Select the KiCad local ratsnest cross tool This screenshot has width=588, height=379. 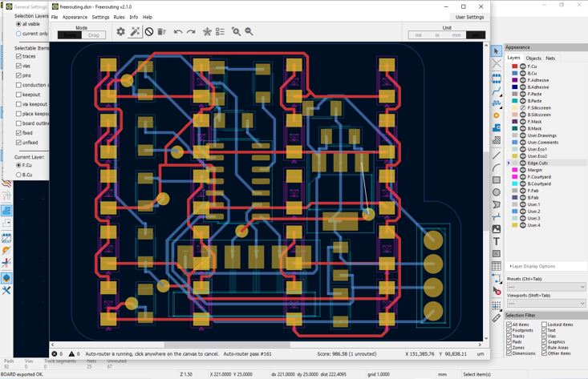tap(497, 63)
